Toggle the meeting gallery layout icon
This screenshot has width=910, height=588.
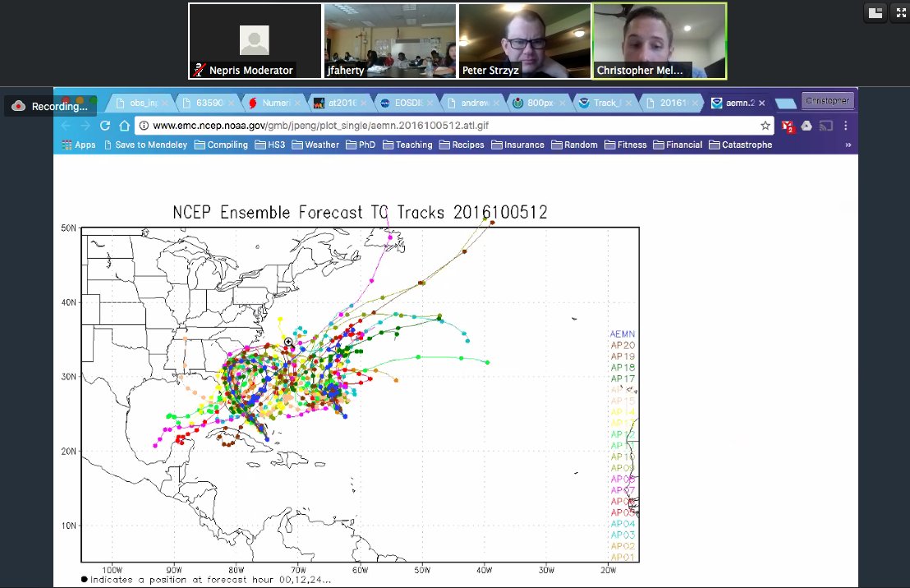876,13
